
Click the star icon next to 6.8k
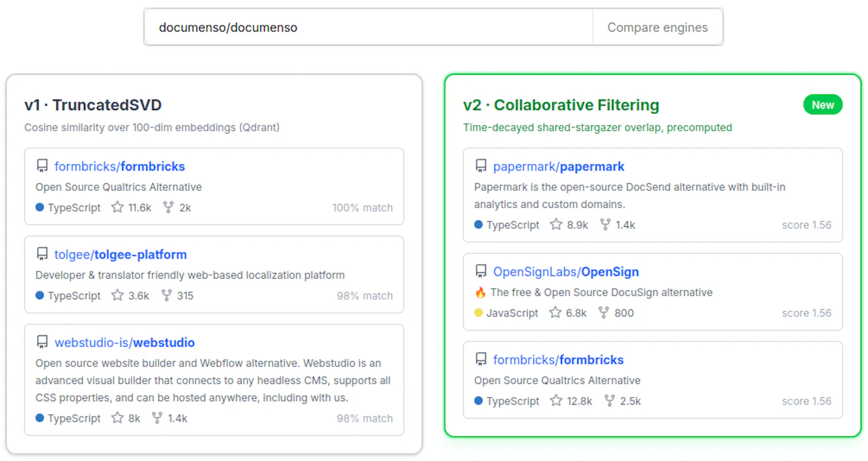coord(555,312)
